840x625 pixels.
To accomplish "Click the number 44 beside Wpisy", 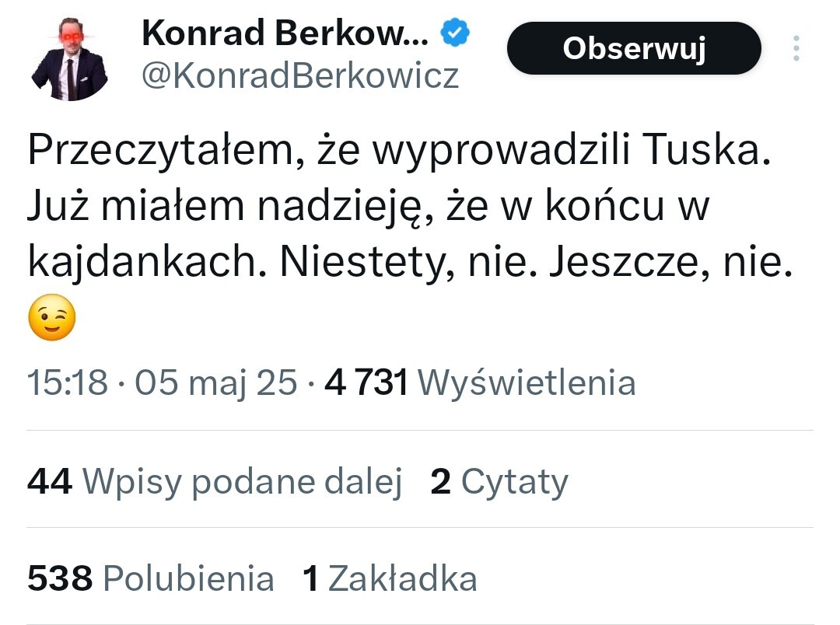I will click(50, 482).
